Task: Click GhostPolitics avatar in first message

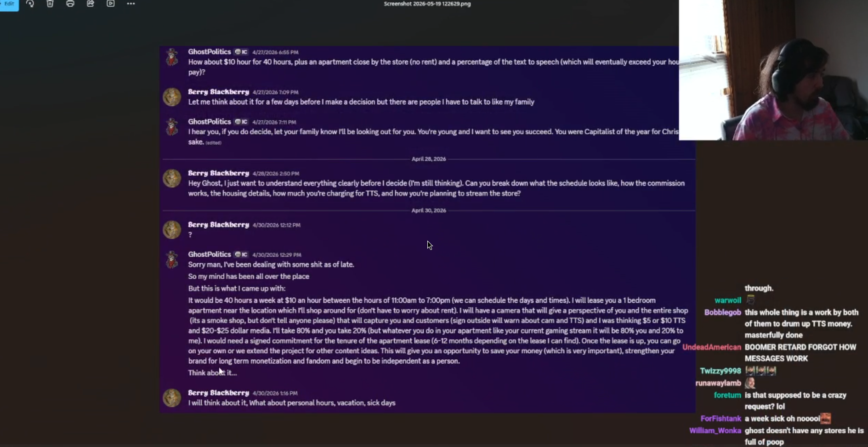Action: click(172, 57)
